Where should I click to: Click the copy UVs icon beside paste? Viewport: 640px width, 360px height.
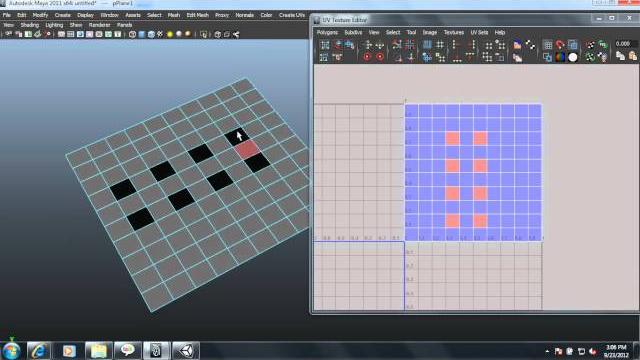click(620, 56)
